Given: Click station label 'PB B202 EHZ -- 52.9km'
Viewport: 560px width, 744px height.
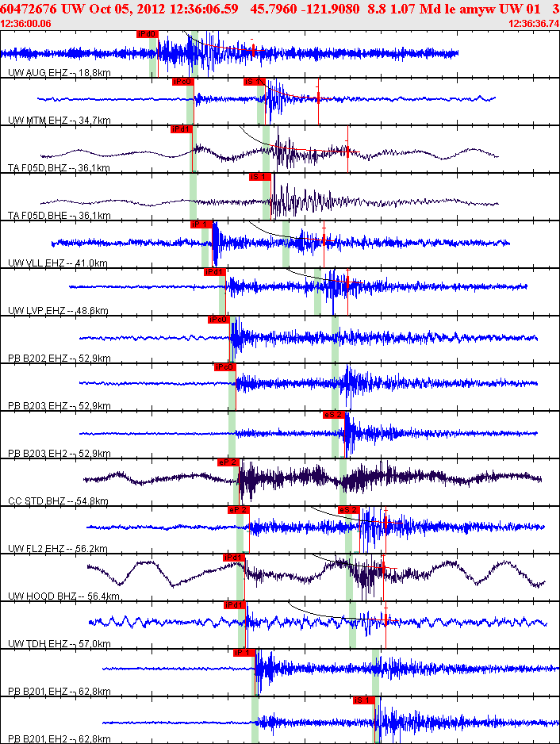Looking at the screenshot, I should pyautogui.click(x=59, y=359).
